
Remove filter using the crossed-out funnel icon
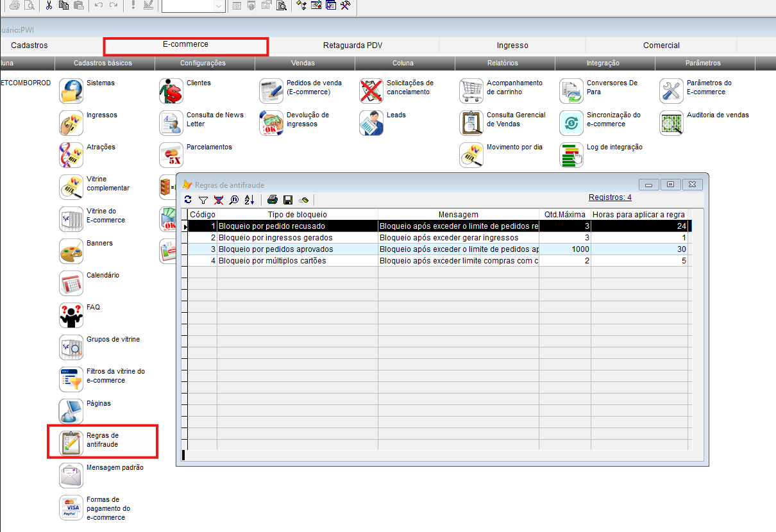219,200
